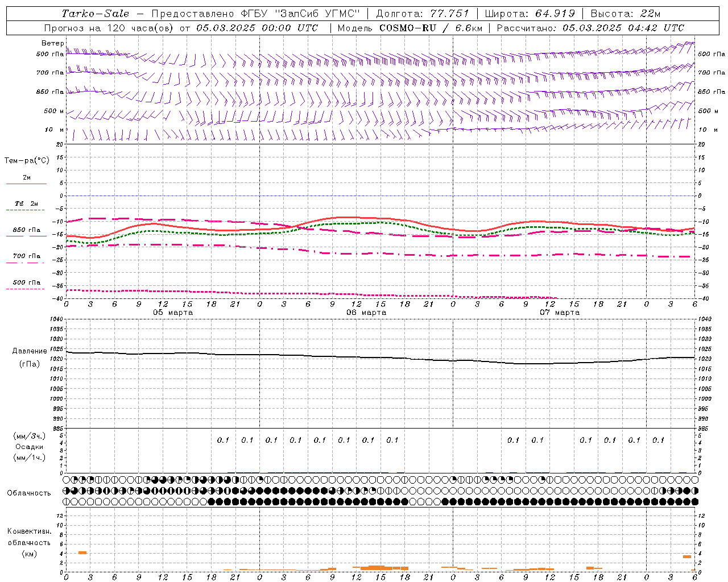Viewport: 728px width, 582px height.
Task: Click the '(гПа)' pressure unit label
Action: point(30,364)
